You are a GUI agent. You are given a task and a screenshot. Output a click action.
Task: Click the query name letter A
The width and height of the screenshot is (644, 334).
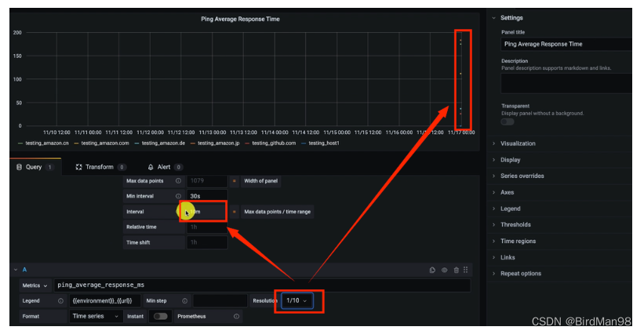[x=24, y=270]
